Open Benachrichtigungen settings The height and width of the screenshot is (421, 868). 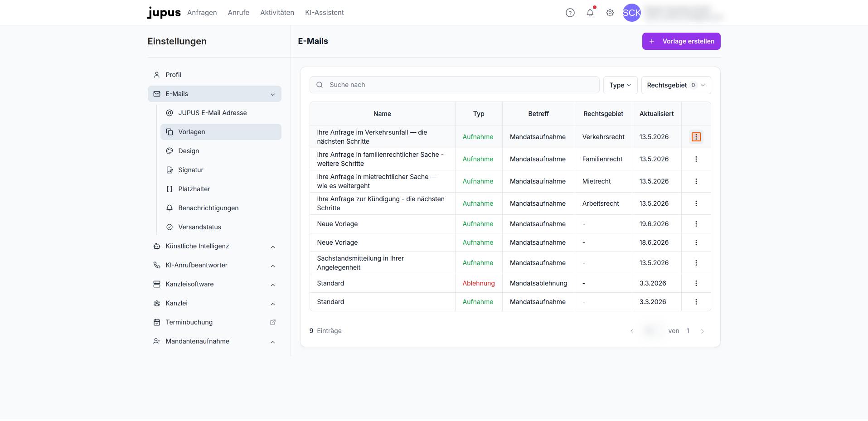coord(221,208)
